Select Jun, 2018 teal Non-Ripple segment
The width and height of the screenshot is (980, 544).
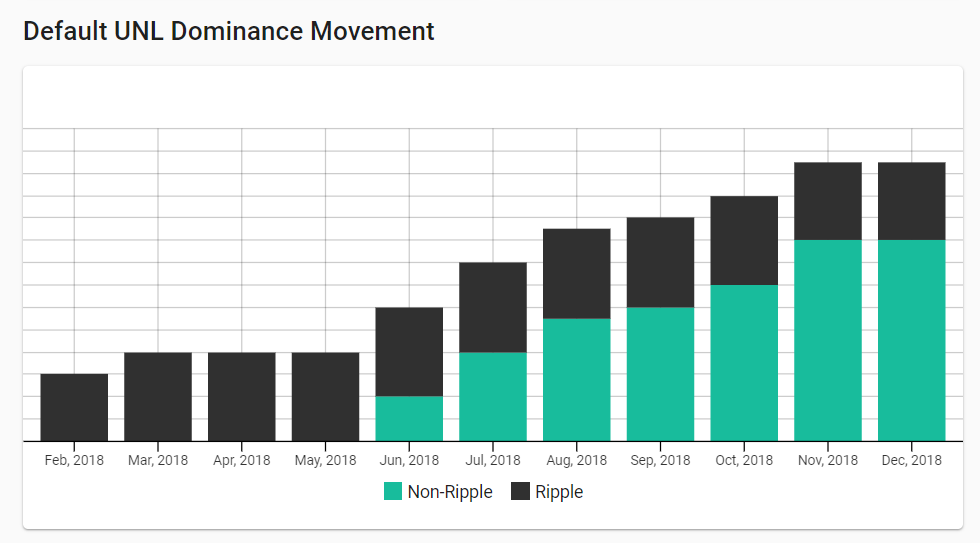(x=409, y=419)
